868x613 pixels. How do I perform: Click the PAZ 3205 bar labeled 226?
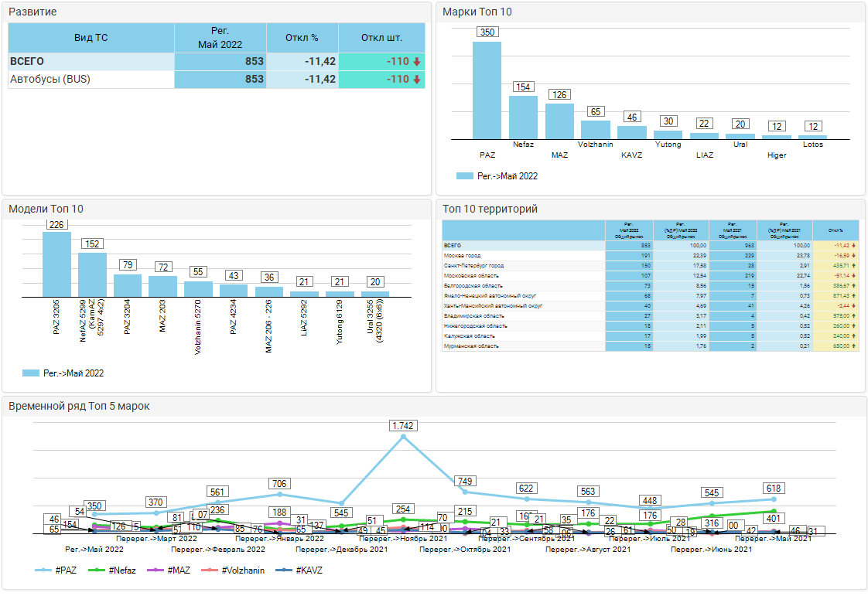tap(56, 264)
